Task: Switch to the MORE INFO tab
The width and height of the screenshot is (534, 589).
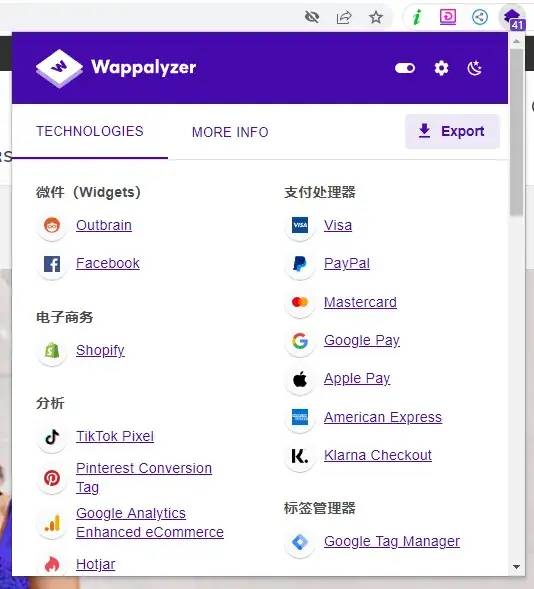Action: tap(230, 132)
